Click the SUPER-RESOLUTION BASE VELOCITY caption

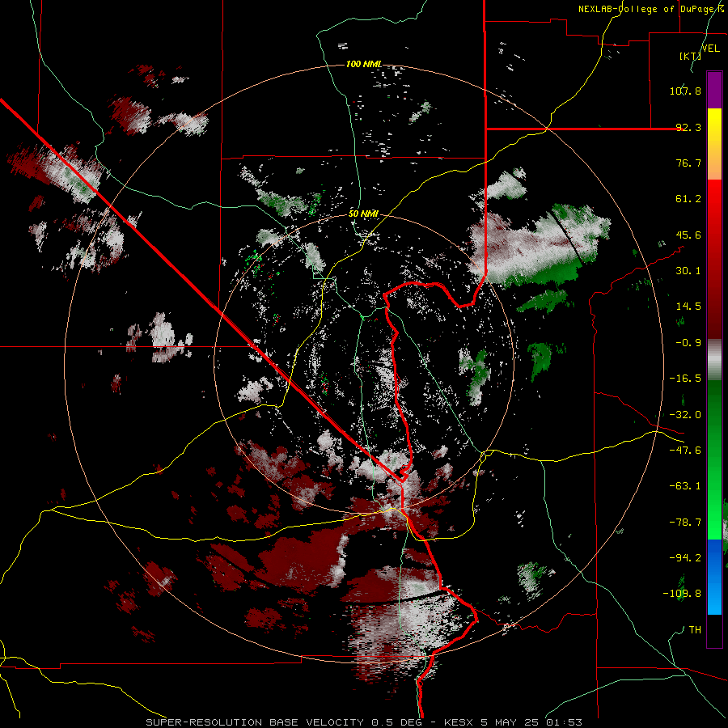pos(255,722)
